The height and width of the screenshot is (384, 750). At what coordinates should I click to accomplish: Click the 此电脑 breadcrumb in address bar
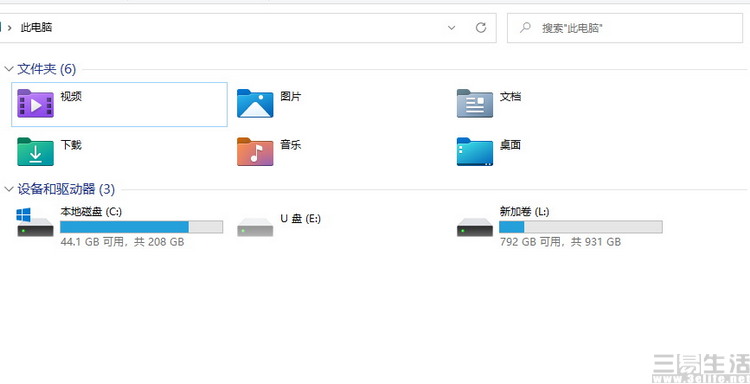pos(36,28)
